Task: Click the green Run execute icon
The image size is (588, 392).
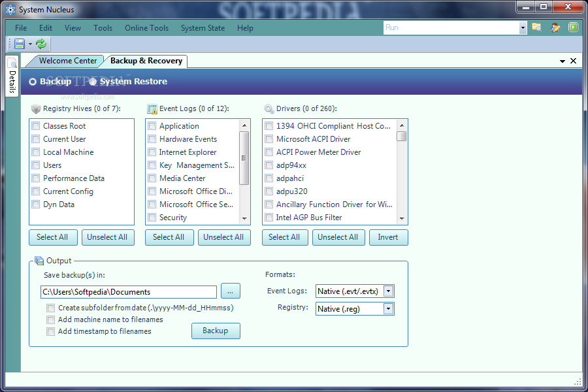Action: [x=573, y=27]
